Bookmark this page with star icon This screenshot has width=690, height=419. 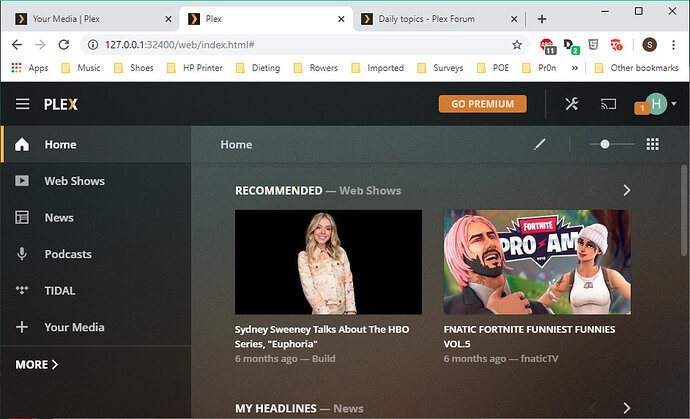[517, 44]
